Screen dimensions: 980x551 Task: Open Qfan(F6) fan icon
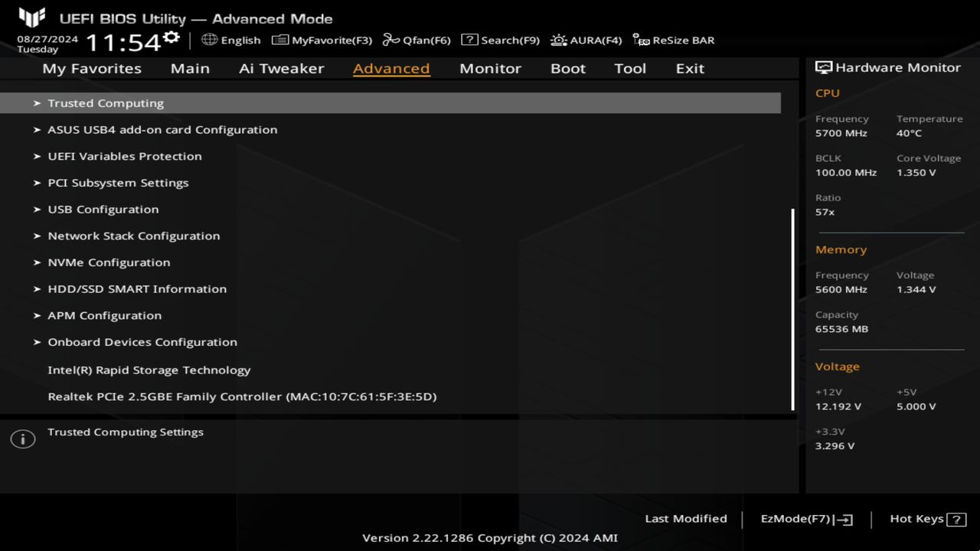[x=391, y=40]
